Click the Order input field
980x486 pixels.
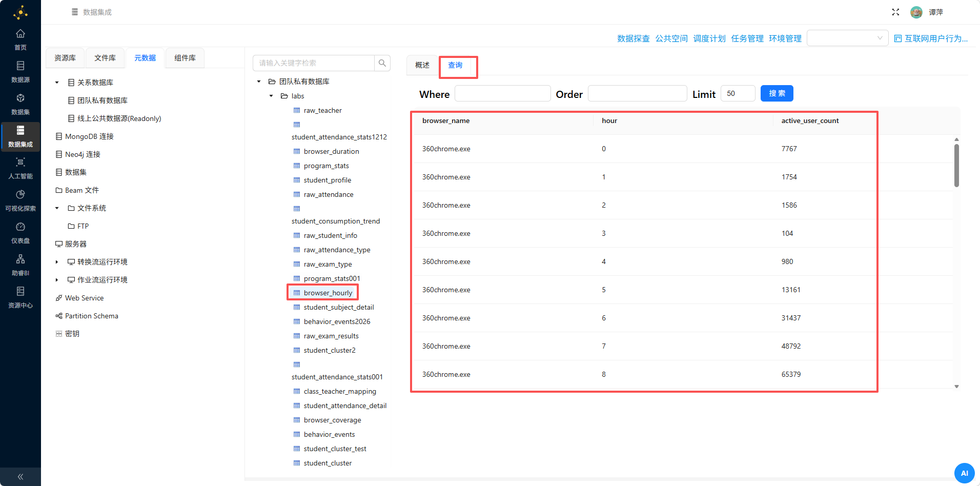coord(637,93)
